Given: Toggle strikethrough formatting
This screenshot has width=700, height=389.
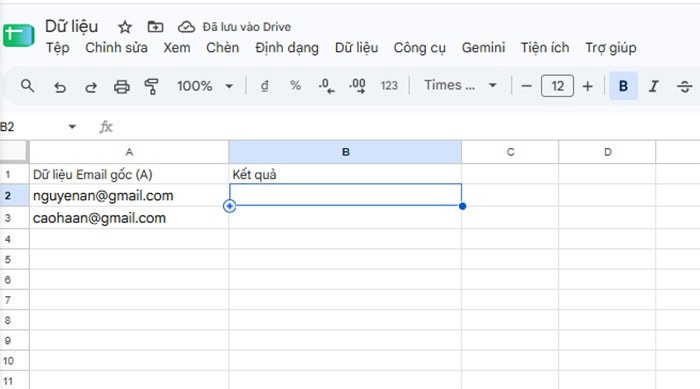Looking at the screenshot, I should point(684,86).
